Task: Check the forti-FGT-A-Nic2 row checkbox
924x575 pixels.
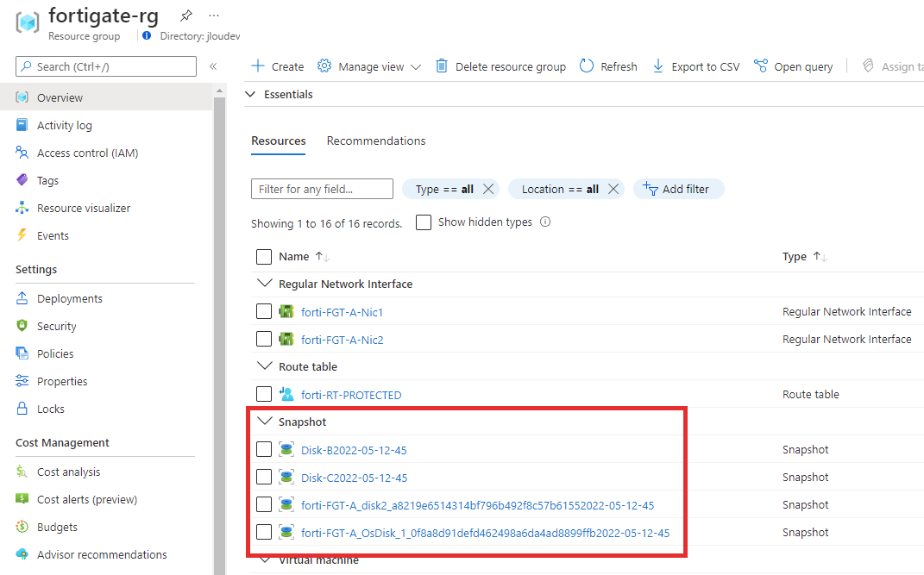Action: (x=264, y=339)
